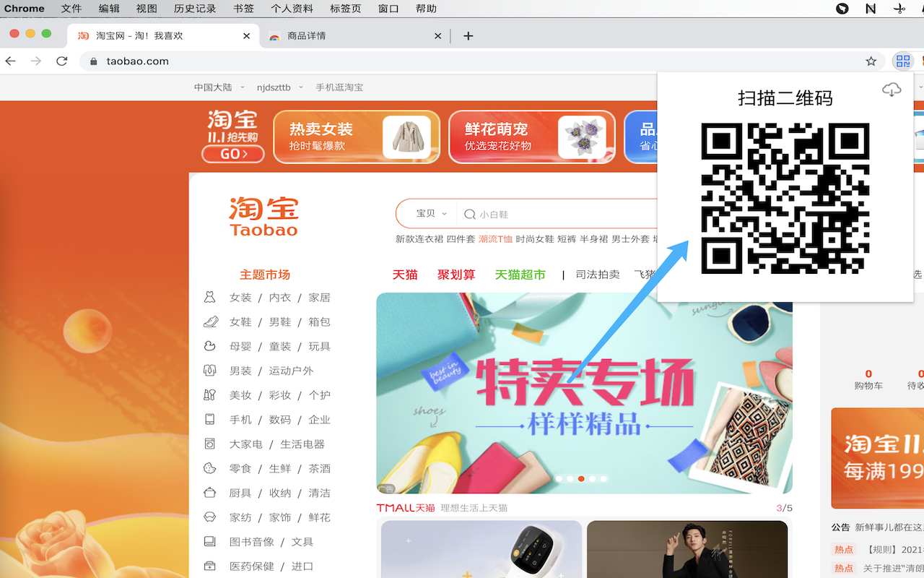924x578 pixels.
Task: Click the 天猫超市 navigation link
Action: tap(520, 275)
